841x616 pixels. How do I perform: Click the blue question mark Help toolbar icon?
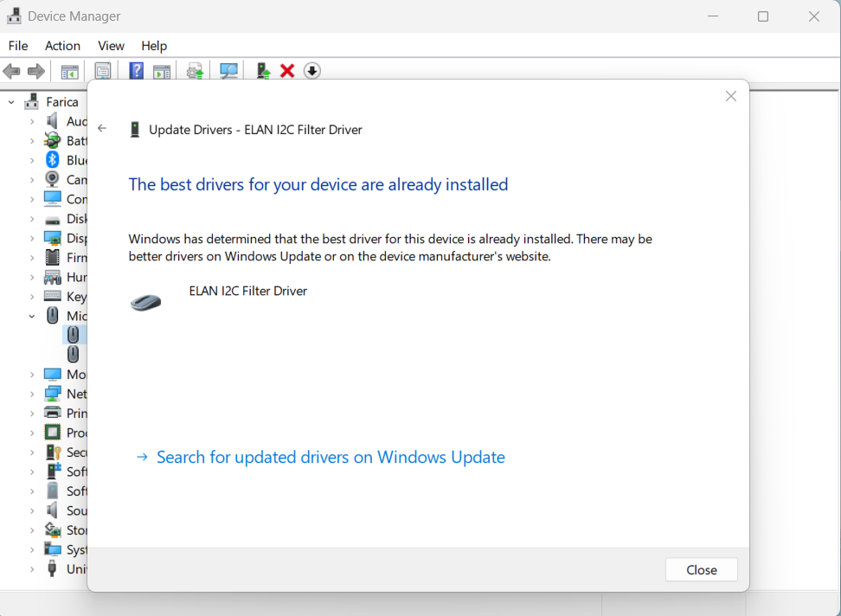click(x=136, y=71)
